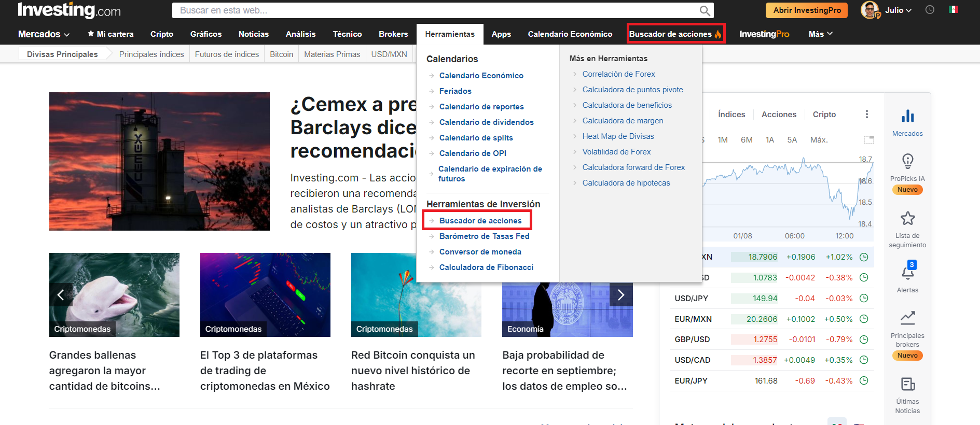Open Alertas bell icon
Image resolution: width=980 pixels, height=425 pixels.
907,273
